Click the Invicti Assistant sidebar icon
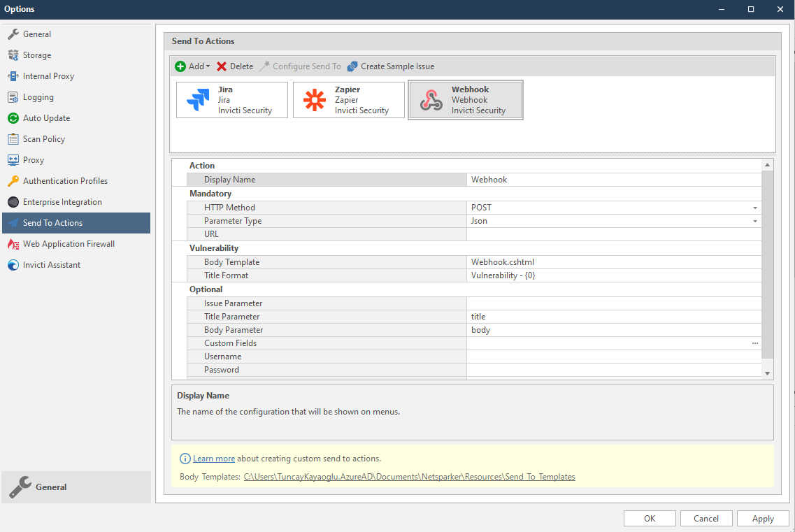This screenshot has width=795, height=532. pyautogui.click(x=12, y=264)
